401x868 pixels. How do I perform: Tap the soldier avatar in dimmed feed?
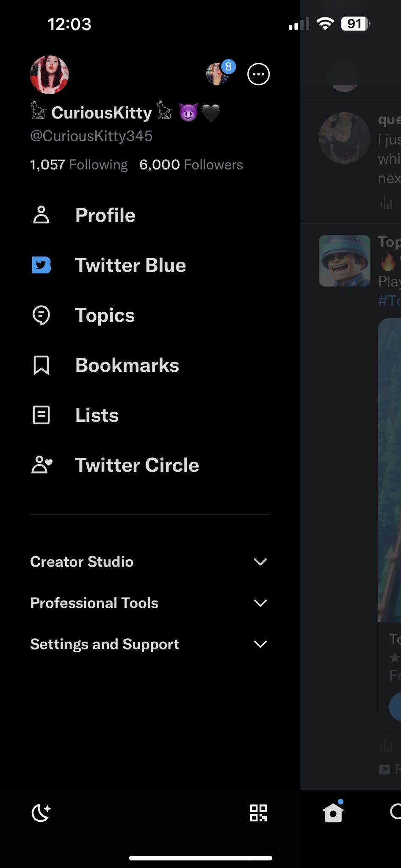(344, 261)
